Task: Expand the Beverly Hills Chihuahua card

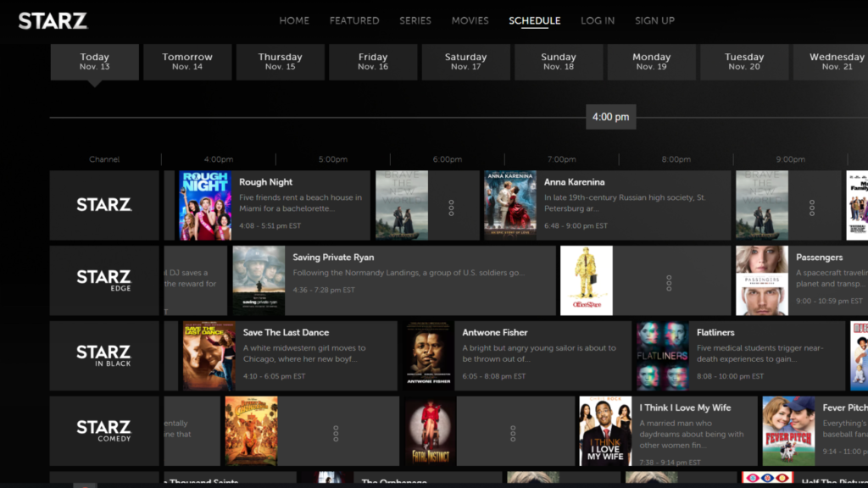Action: tap(336, 433)
